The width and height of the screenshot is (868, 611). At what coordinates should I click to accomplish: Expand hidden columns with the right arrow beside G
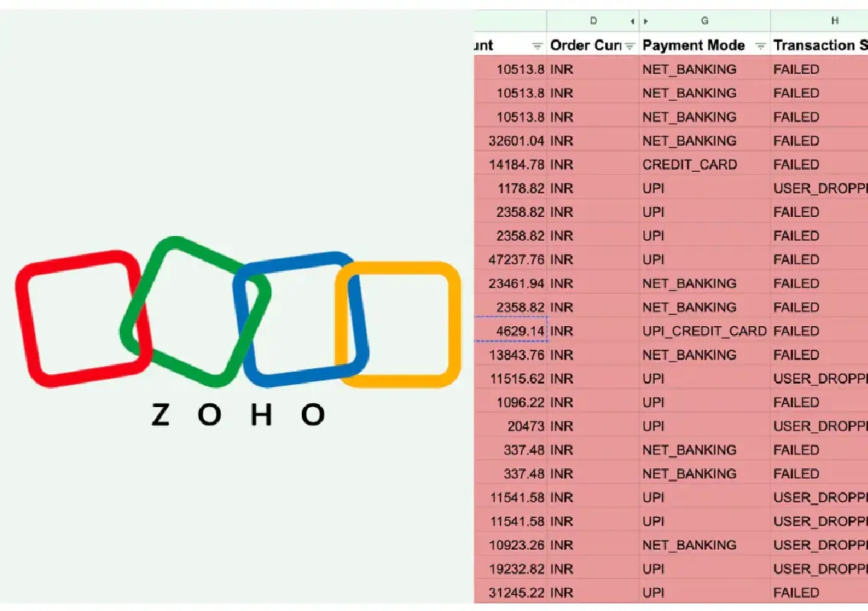[646, 21]
